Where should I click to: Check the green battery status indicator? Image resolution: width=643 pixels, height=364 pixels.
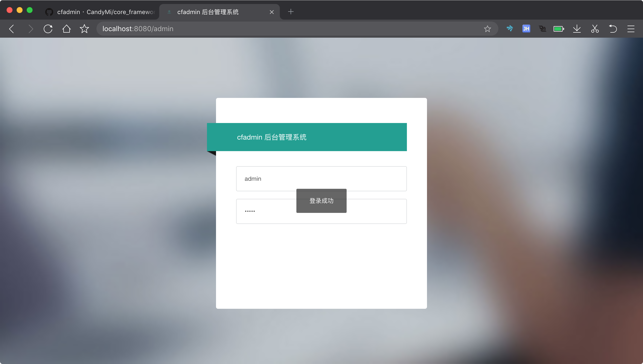tap(559, 29)
